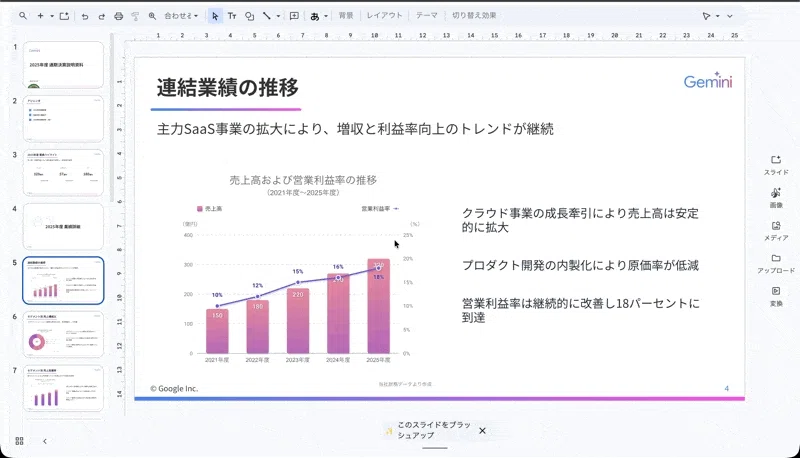Undo the last action

85,16
